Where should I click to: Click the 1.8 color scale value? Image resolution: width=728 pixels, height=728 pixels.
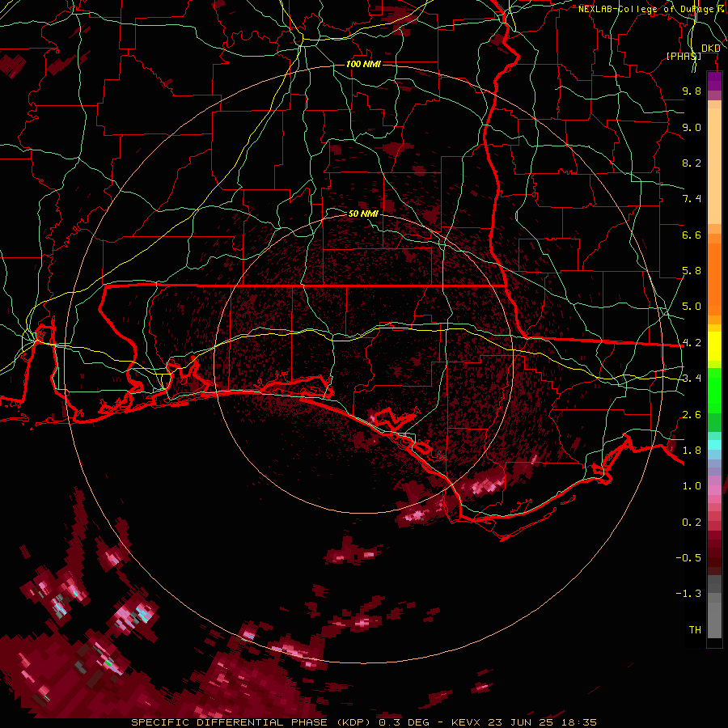(692, 451)
